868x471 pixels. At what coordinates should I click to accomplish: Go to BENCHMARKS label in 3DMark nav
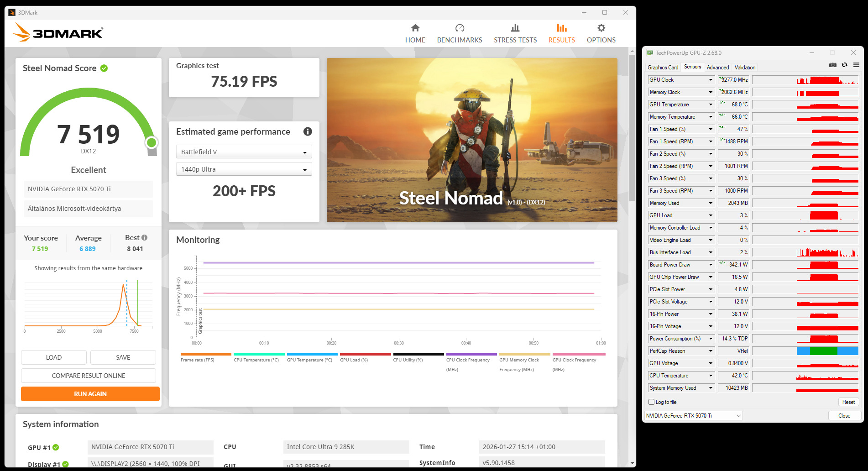pyautogui.click(x=460, y=40)
